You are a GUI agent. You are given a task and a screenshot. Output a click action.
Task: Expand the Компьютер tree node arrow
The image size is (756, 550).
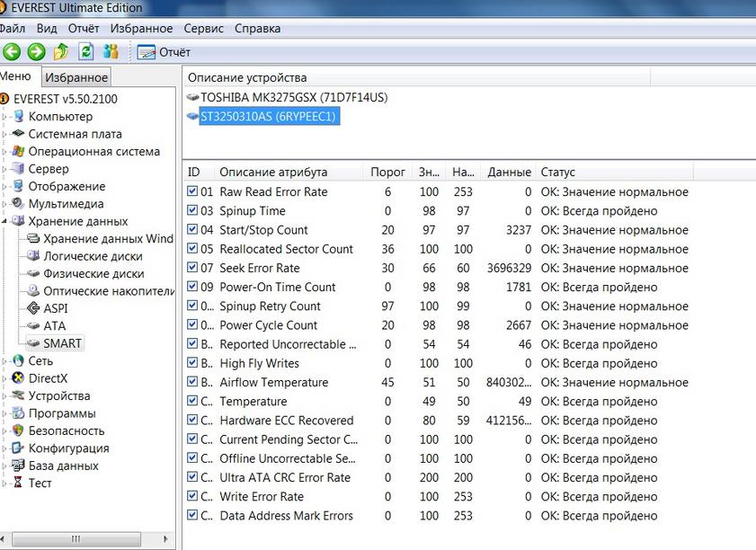(x=4, y=117)
